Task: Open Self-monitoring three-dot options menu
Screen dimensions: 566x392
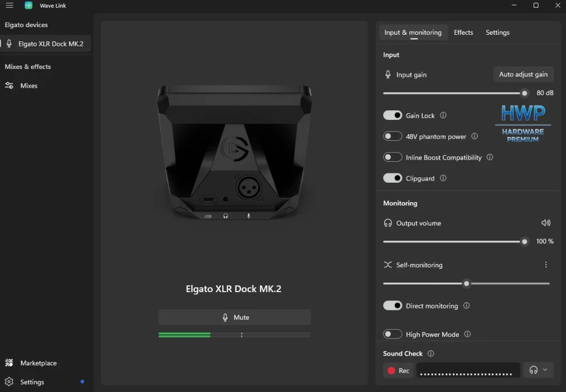Action: (546, 264)
